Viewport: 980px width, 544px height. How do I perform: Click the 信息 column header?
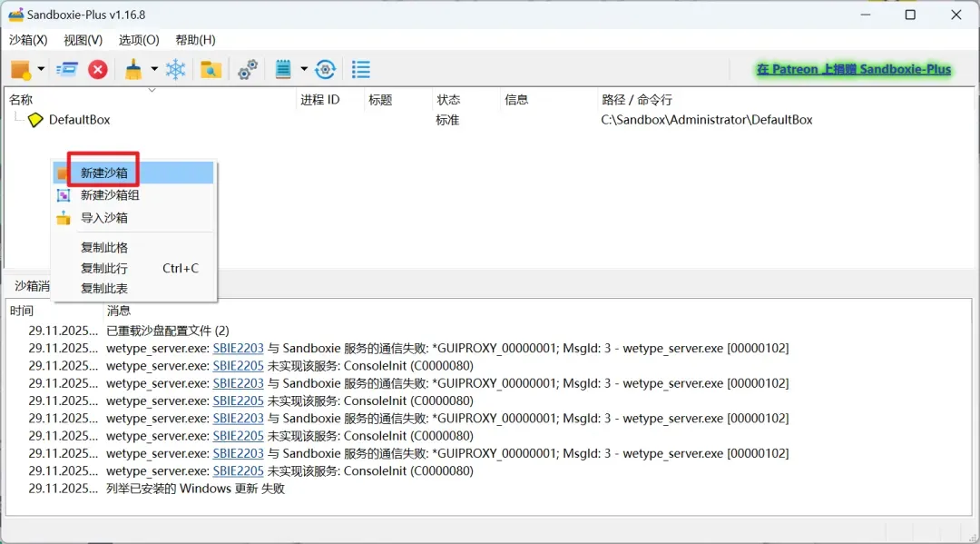click(549, 99)
